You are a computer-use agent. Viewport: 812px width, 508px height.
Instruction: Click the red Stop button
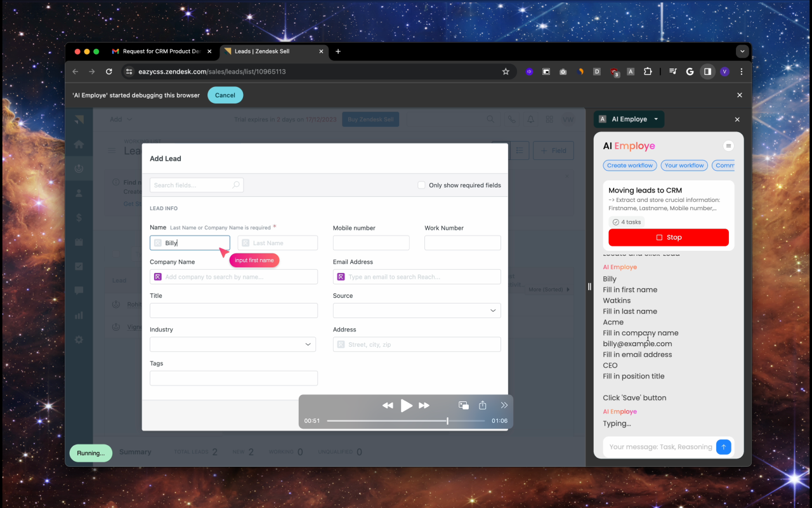[x=669, y=237]
